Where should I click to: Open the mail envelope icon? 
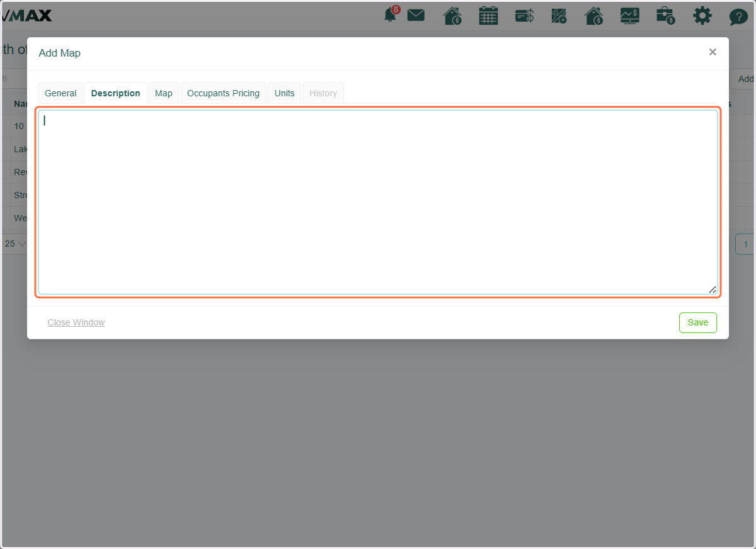click(x=416, y=16)
